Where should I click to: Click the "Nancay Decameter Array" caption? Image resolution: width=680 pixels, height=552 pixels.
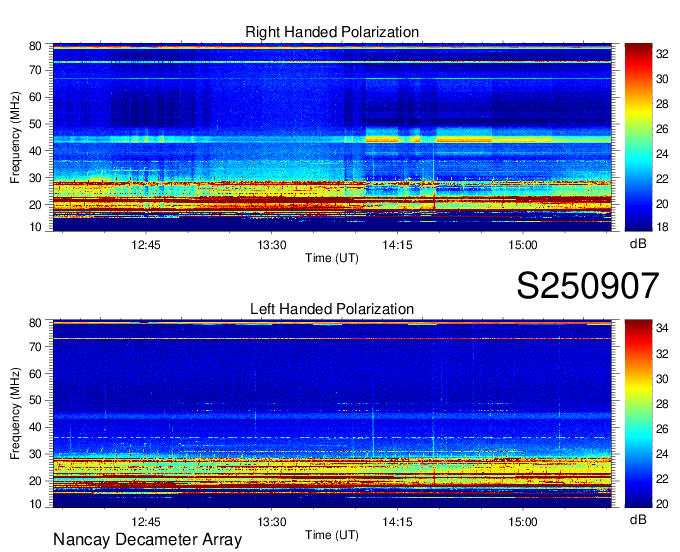147,540
